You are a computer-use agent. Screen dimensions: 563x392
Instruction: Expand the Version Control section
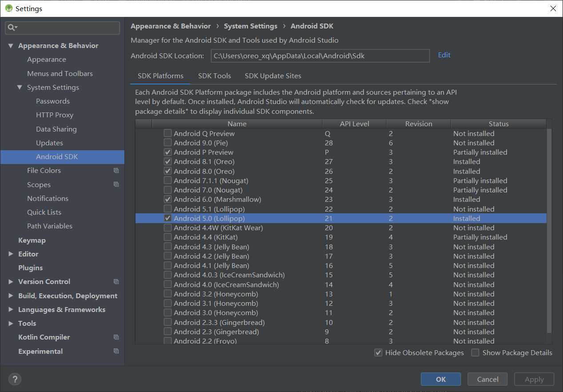[11, 282]
